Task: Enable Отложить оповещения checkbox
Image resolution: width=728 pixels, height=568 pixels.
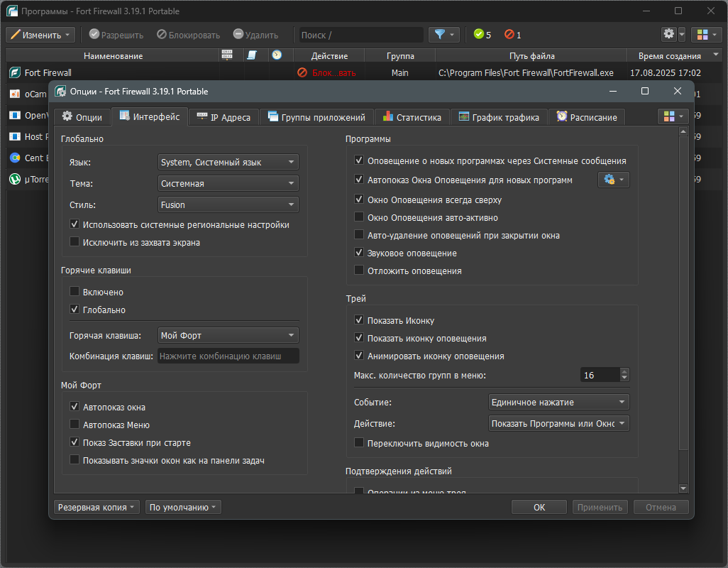Action: coord(359,271)
